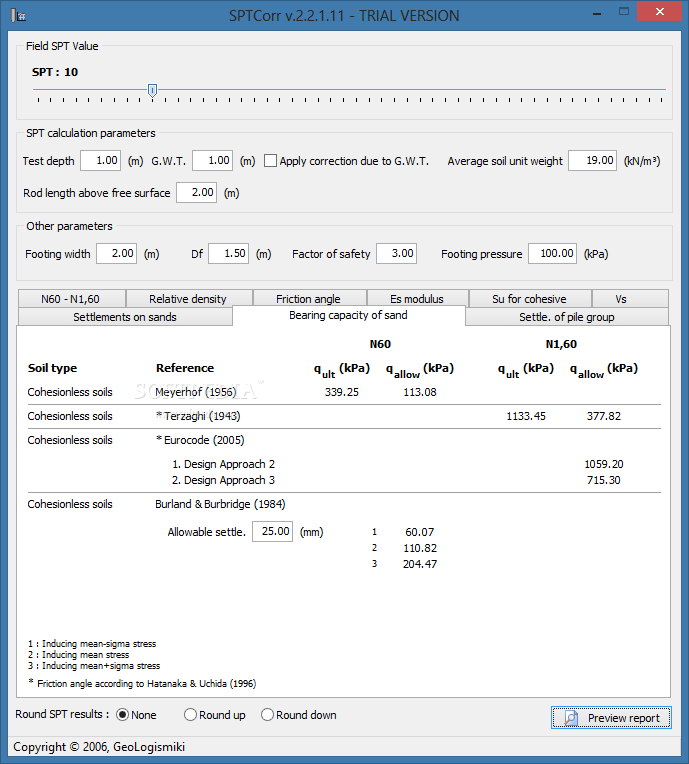Click the Allowable settle. input field

tap(272, 531)
